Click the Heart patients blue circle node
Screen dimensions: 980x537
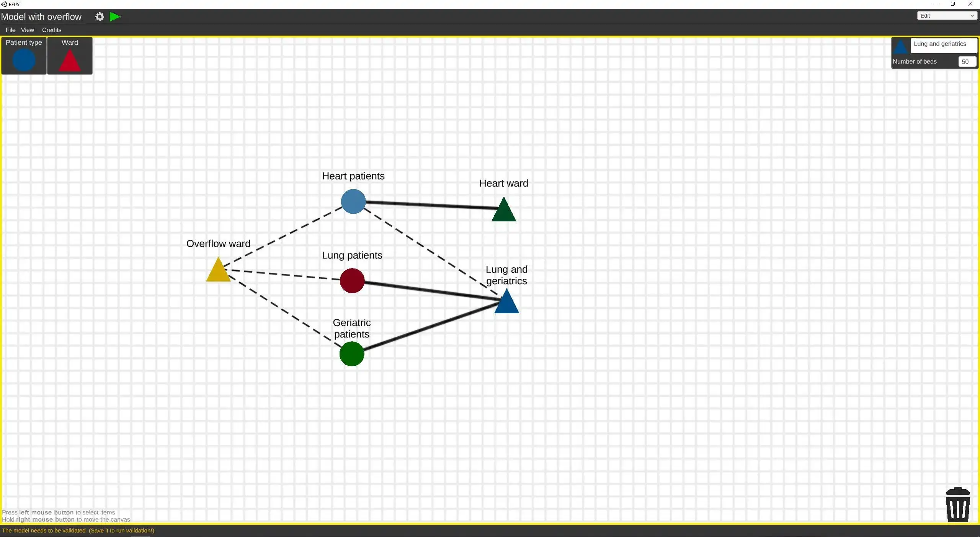(x=352, y=202)
